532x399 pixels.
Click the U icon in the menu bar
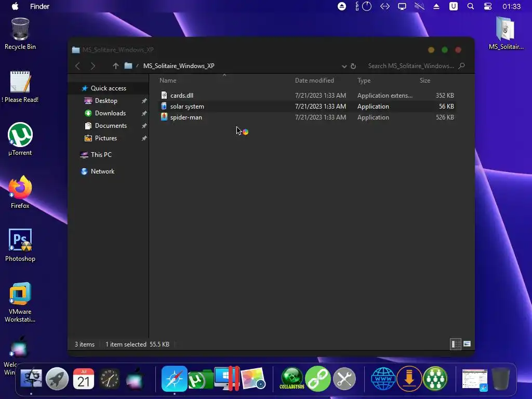point(453,6)
